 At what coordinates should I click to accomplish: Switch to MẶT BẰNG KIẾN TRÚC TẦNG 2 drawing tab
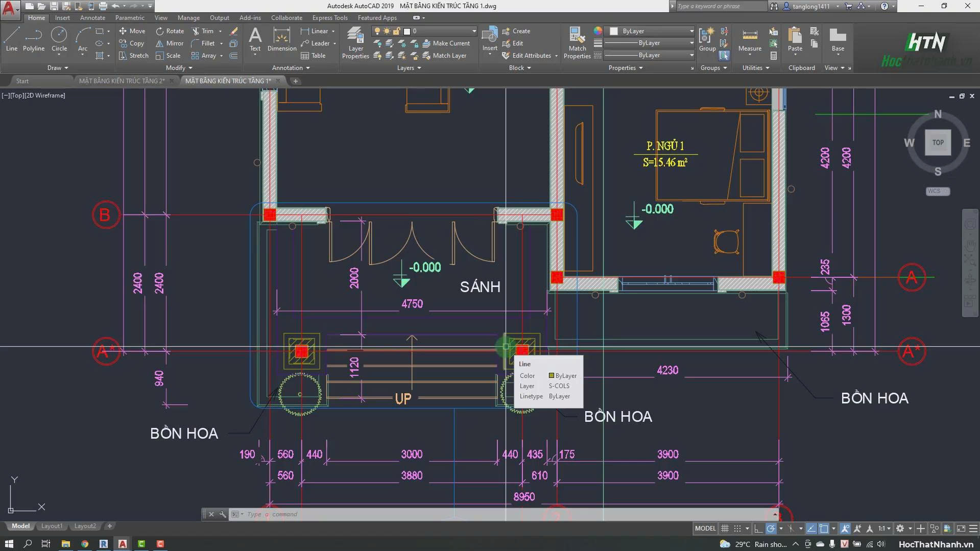click(x=122, y=81)
